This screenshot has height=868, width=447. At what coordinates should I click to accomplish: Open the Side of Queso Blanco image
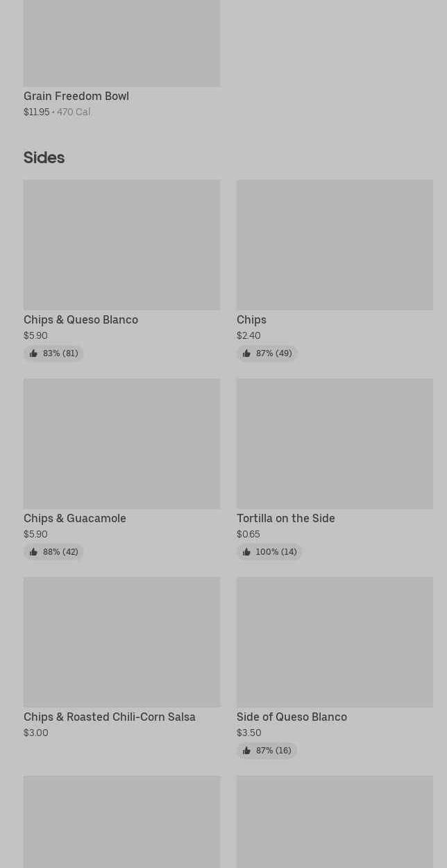335,642
